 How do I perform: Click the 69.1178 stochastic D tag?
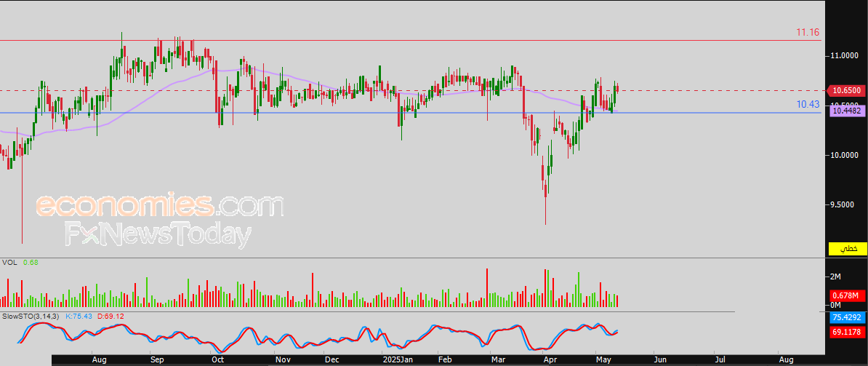[848, 333]
